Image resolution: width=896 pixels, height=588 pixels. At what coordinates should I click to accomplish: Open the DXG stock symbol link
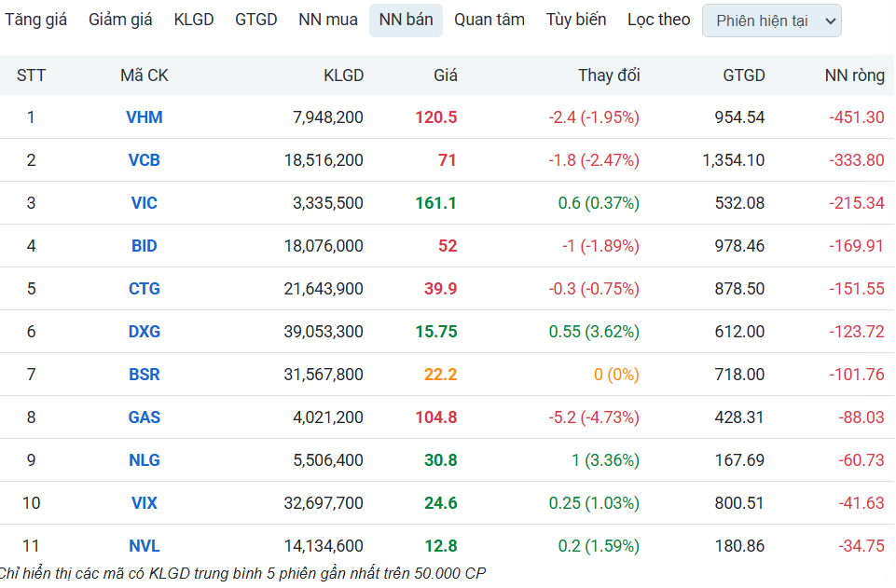145,332
